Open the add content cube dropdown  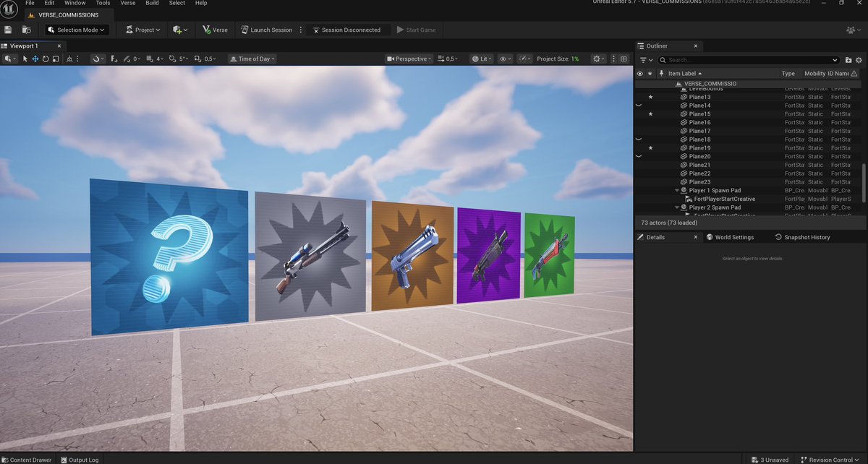[x=180, y=30]
